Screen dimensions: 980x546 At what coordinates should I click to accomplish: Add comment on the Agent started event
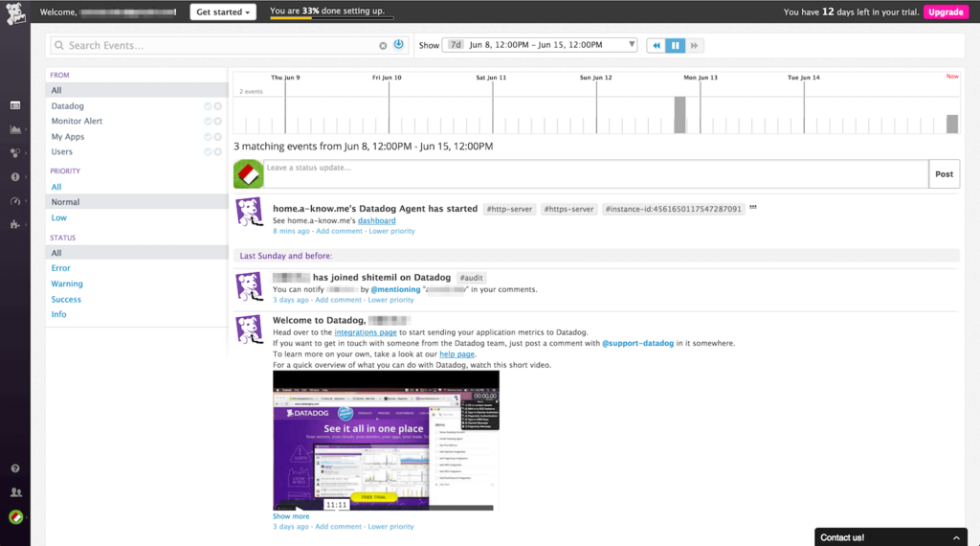point(339,232)
